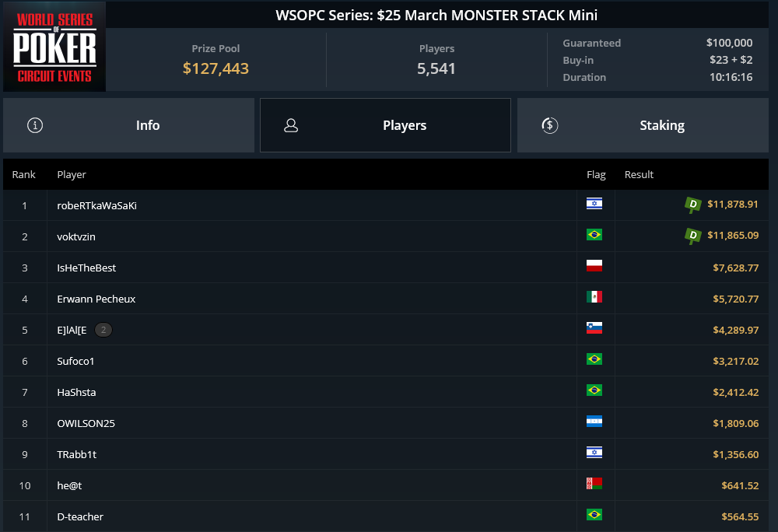Select player E]lAl[E
The width and height of the screenshot is (778, 532).
[x=72, y=331]
